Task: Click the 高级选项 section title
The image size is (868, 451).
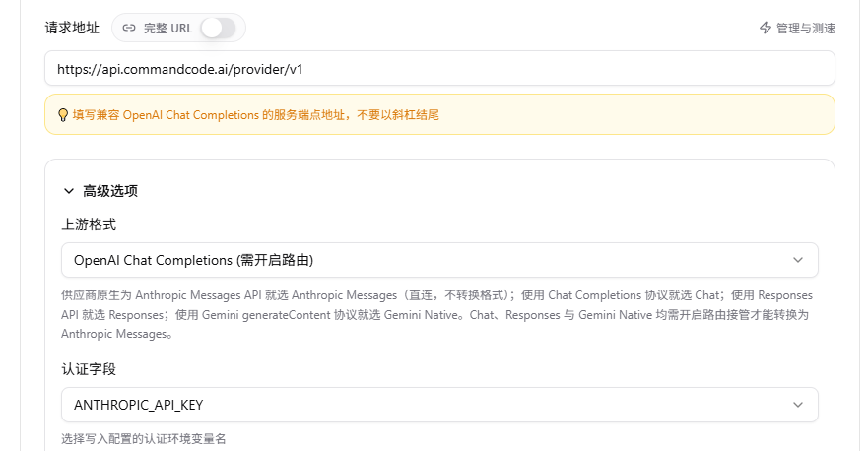Action: click(x=110, y=191)
